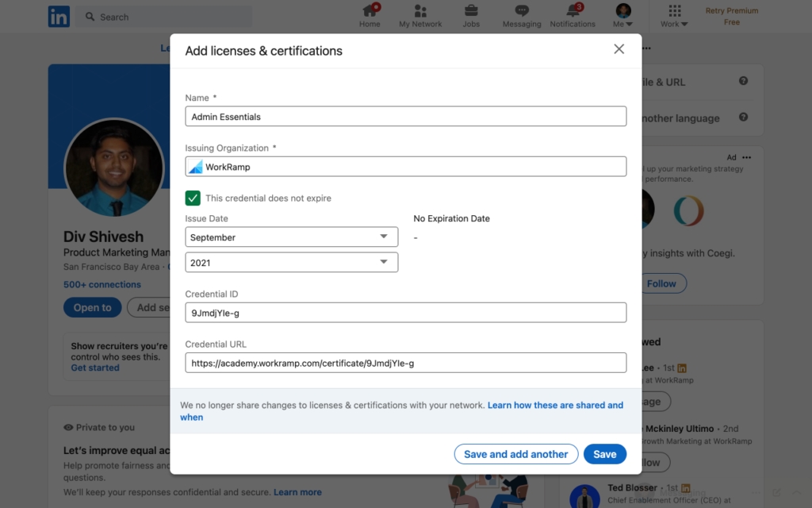Image resolution: width=812 pixels, height=508 pixels.
Task: Uncheck This credential does not expire
Action: pos(193,198)
